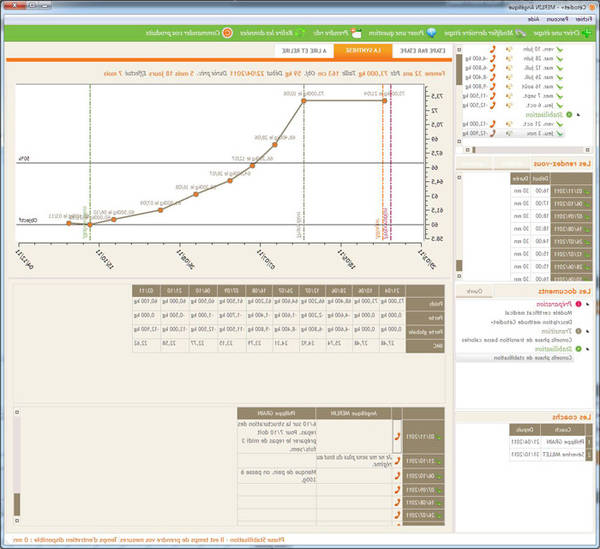
Task: Click the phone icon beside 03/11/2011 notes row
Action: (x=397, y=437)
